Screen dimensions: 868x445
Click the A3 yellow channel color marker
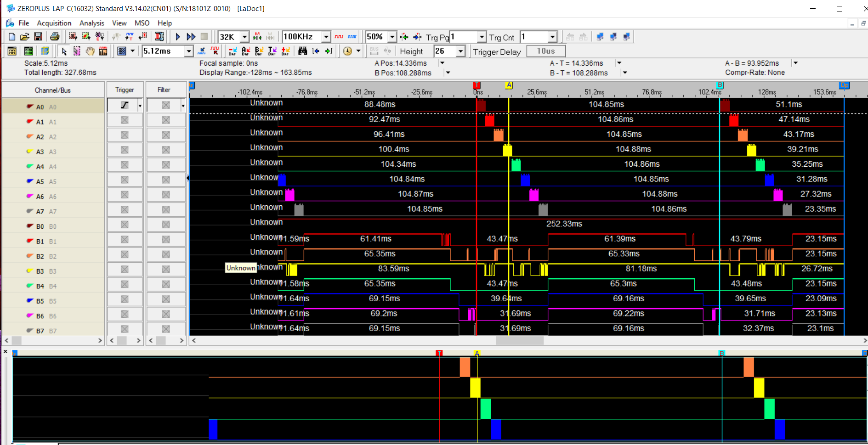[x=29, y=151]
